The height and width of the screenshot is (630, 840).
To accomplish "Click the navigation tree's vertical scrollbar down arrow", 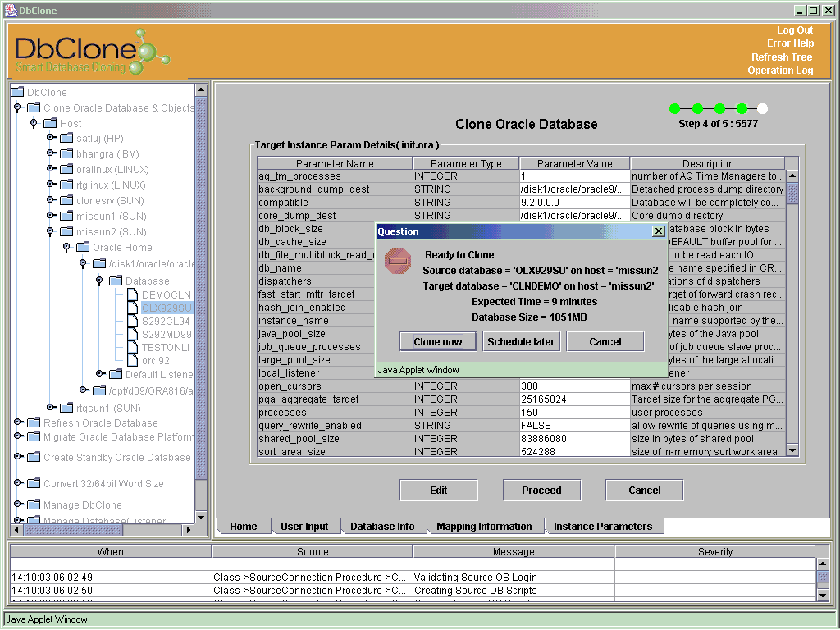I will [x=201, y=517].
